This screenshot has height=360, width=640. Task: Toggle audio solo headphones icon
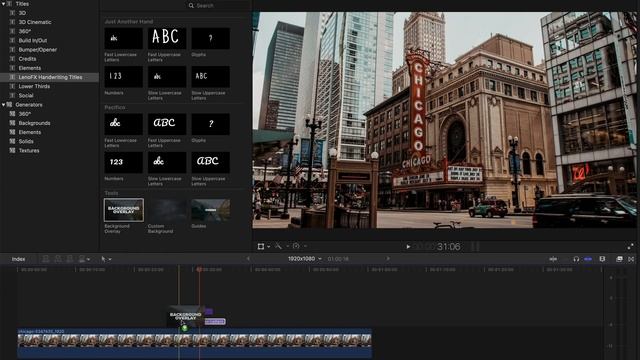pos(576,259)
